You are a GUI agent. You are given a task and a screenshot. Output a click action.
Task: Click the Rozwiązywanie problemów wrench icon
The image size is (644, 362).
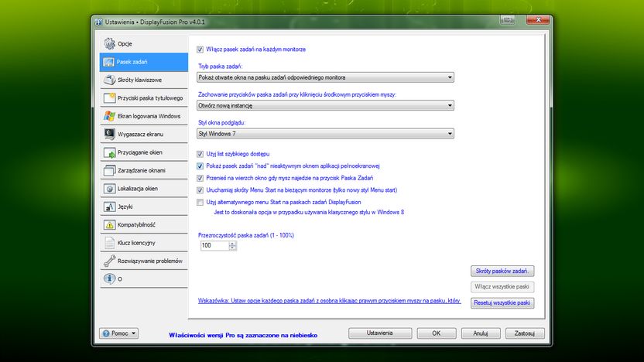pyautogui.click(x=109, y=261)
